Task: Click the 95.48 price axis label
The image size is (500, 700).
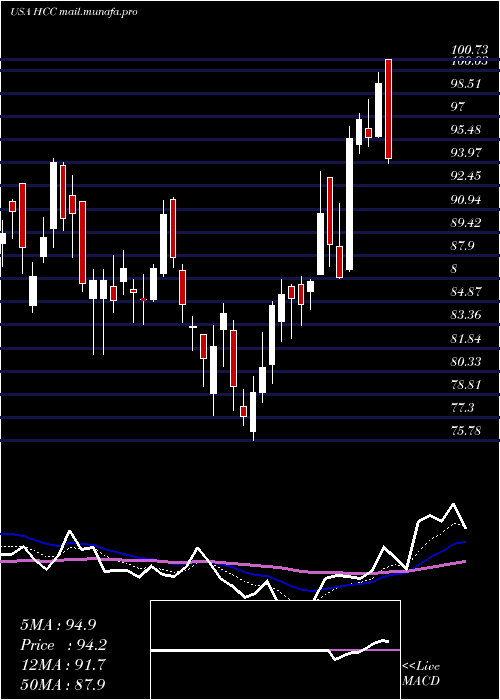Action: (x=466, y=130)
